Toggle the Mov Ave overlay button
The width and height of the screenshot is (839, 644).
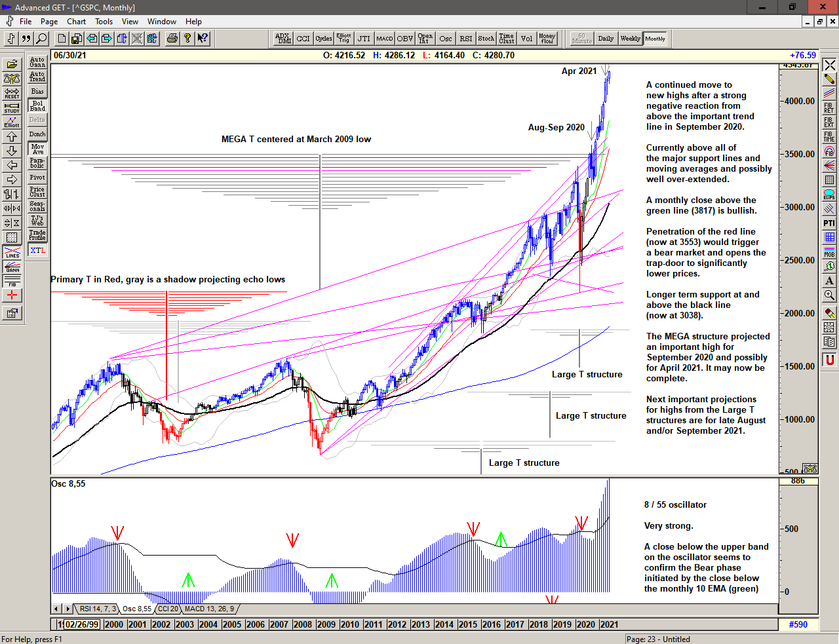point(37,149)
